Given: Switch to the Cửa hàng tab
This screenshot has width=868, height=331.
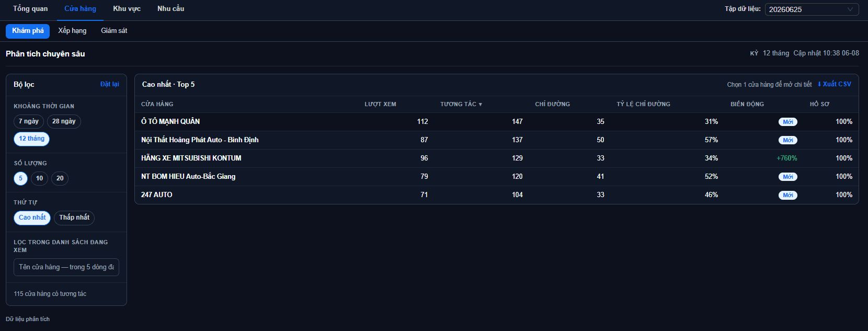Looking at the screenshot, I should pos(80,9).
